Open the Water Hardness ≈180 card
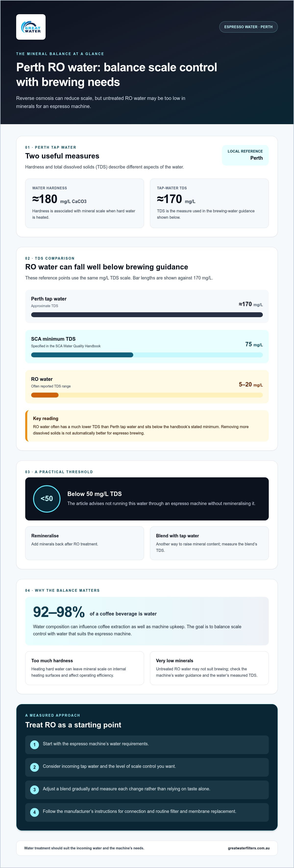The height and width of the screenshot is (868, 294). 84,203
